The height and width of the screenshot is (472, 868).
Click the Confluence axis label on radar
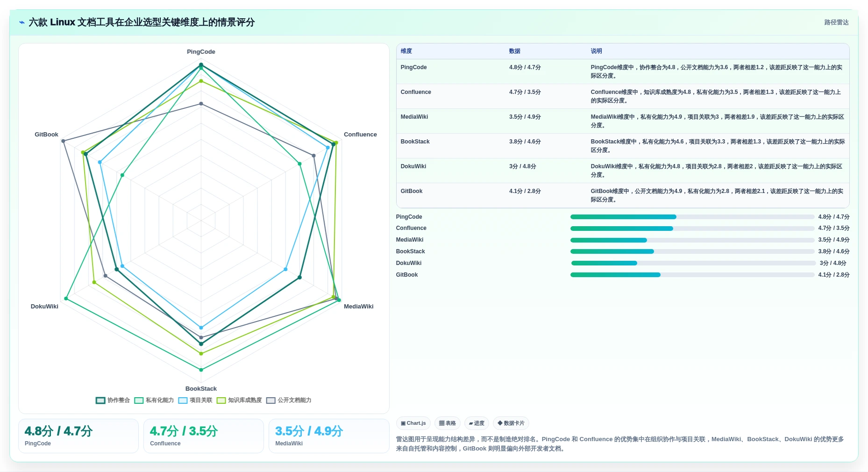(x=360, y=135)
